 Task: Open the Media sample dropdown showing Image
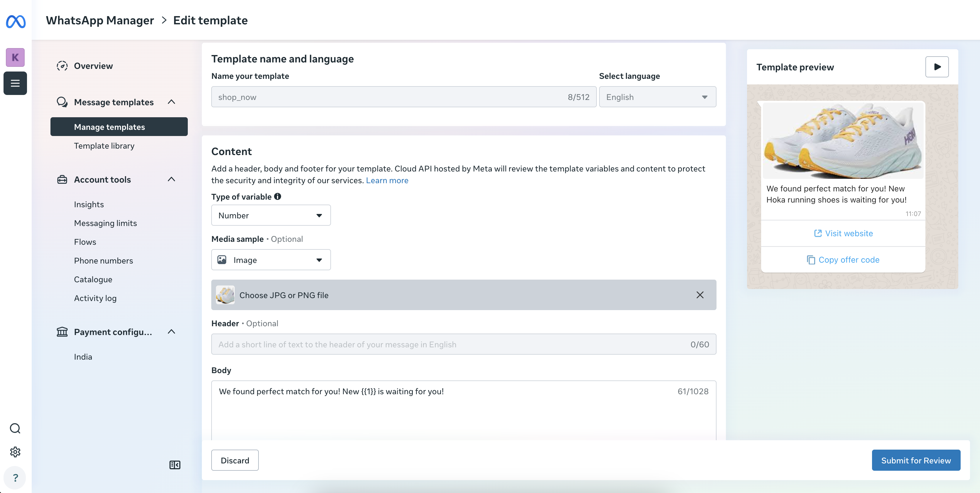point(271,260)
